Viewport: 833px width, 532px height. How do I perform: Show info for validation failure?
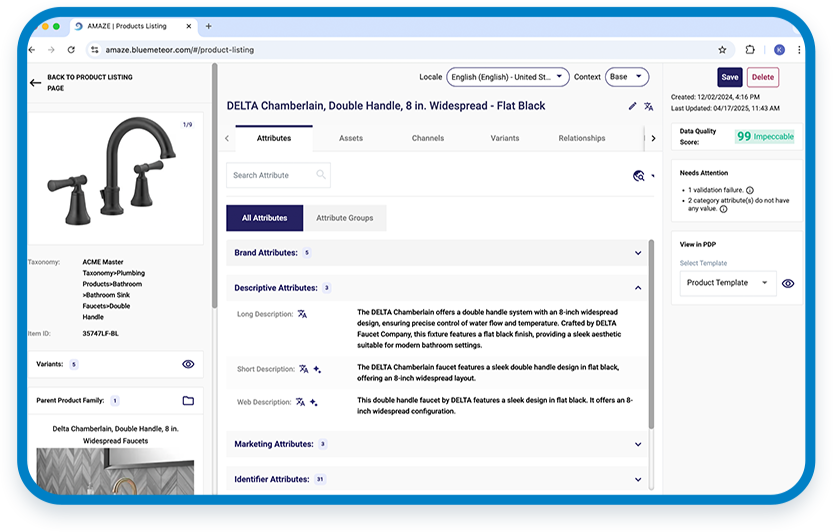click(x=750, y=190)
